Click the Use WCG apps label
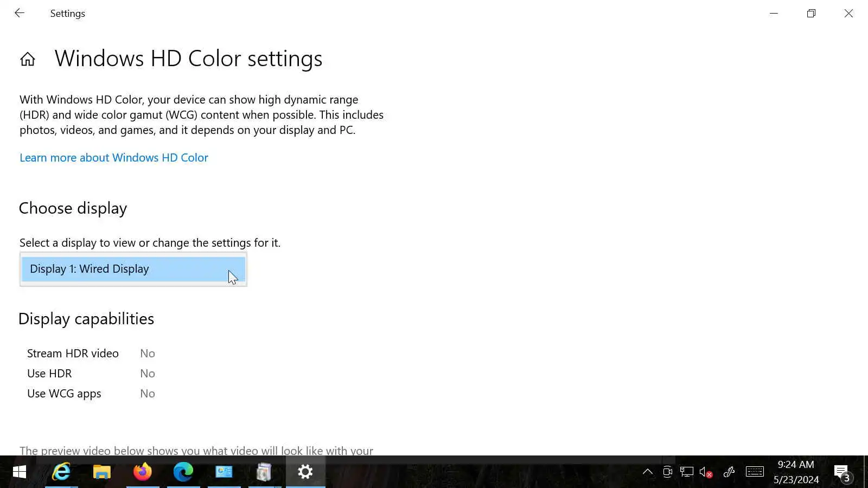 tap(64, 394)
